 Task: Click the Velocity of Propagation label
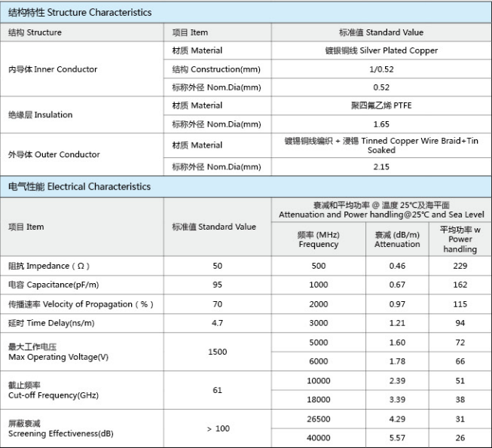81,304
